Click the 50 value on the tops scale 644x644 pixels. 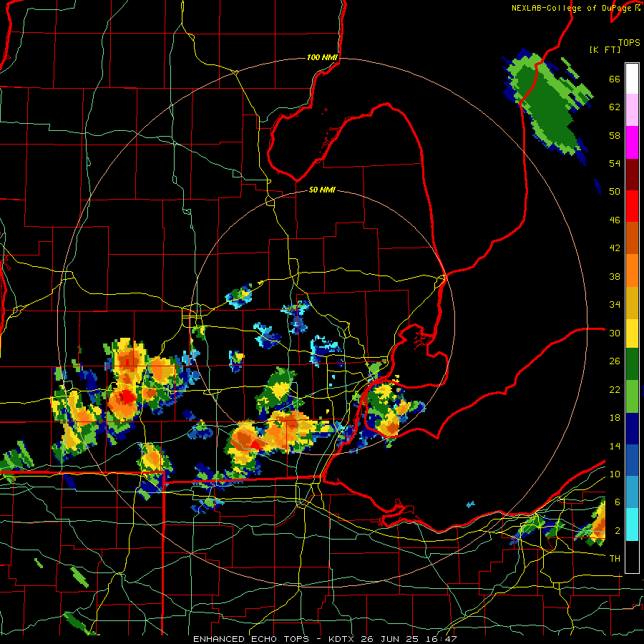point(615,191)
